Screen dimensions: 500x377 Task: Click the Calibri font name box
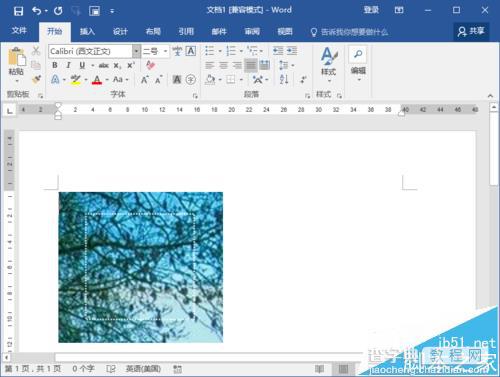[x=91, y=51]
